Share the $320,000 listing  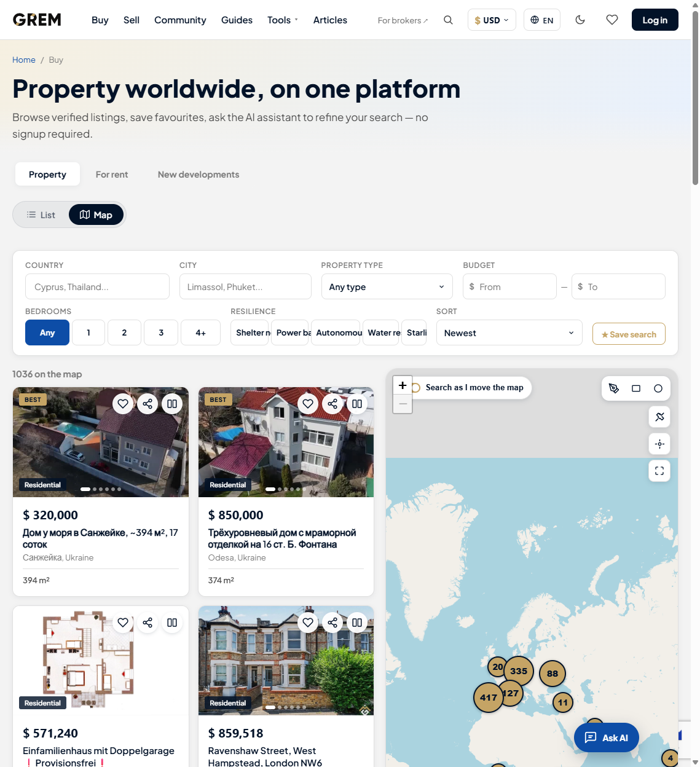pyautogui.click(x=147, y=404)
